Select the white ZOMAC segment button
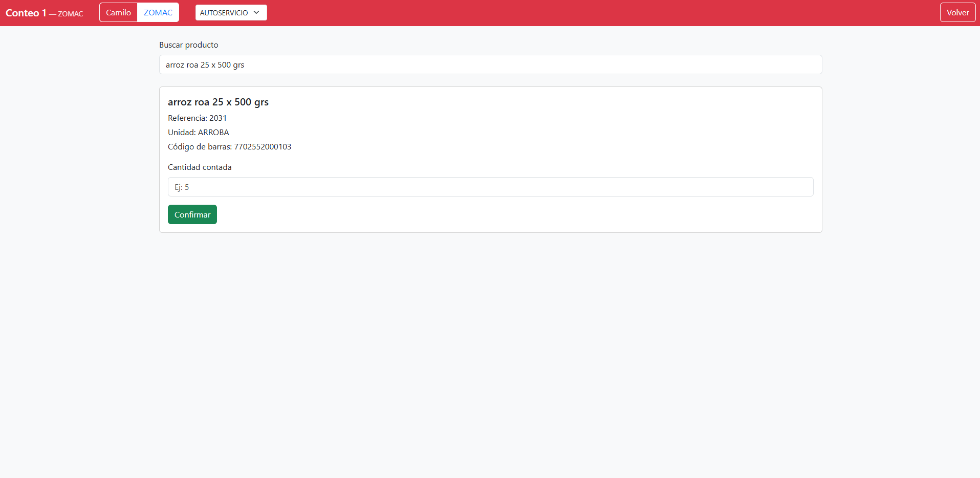 [158, 13]
